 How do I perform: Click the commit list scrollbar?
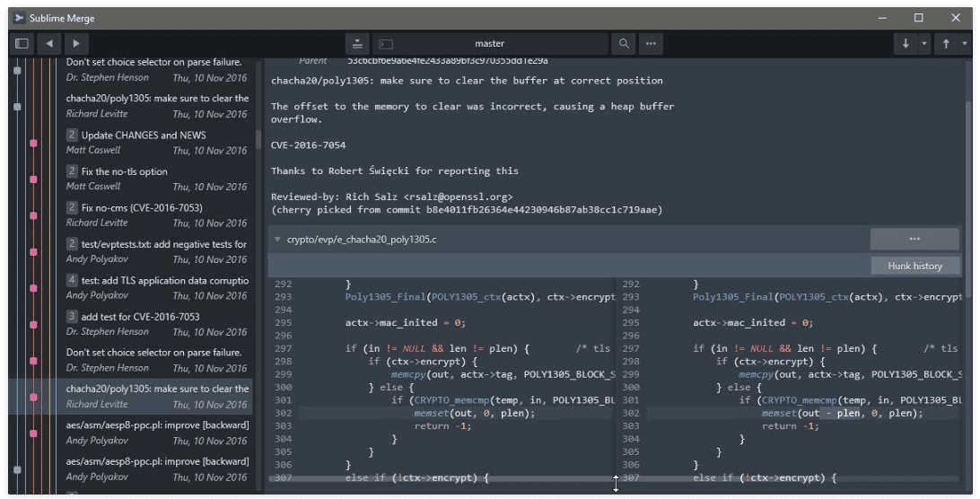pyautogui.click(x=258, y=139)
